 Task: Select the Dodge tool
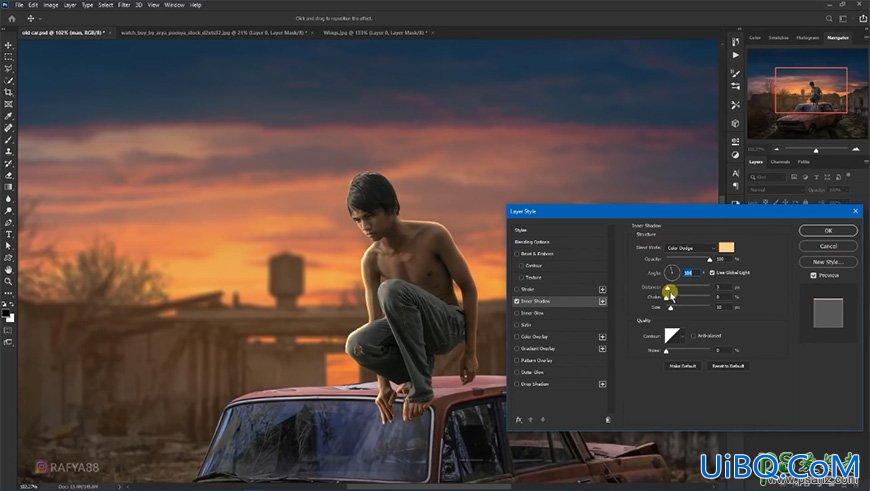[8, 210]
